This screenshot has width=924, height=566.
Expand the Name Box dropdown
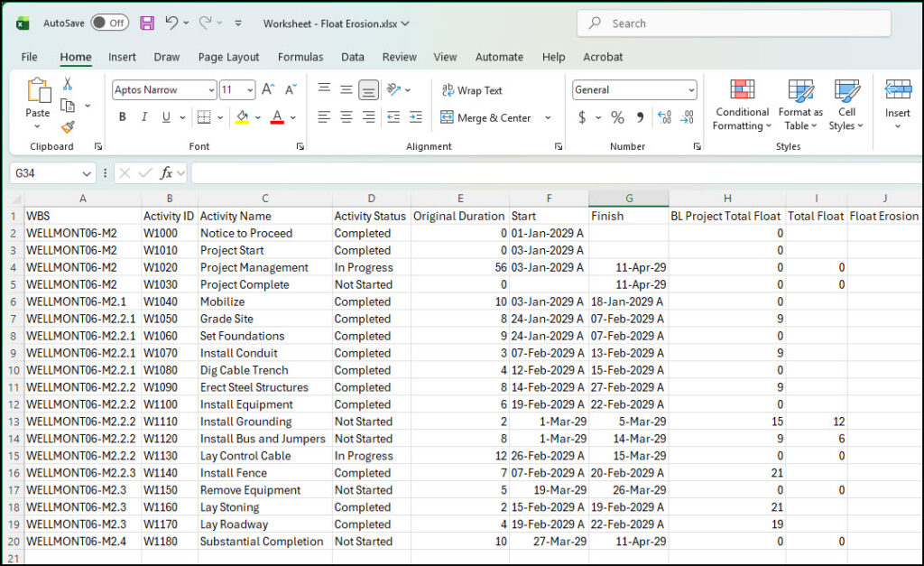point(87,173)
